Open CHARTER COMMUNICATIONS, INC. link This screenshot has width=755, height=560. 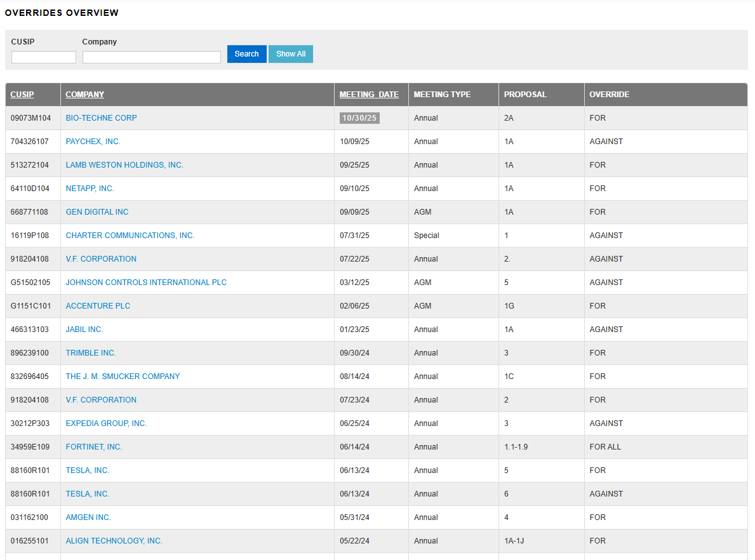(130, 235)
